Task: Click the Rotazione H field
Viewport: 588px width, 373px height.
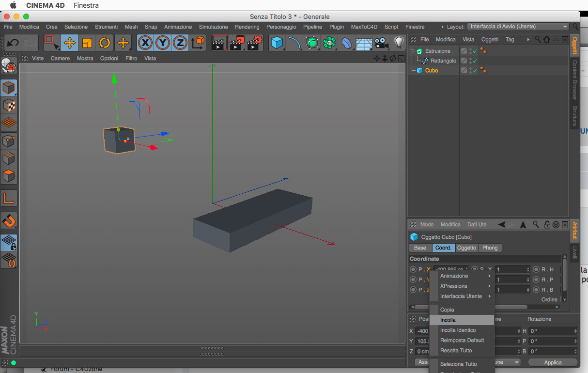Action: [553, 331]
